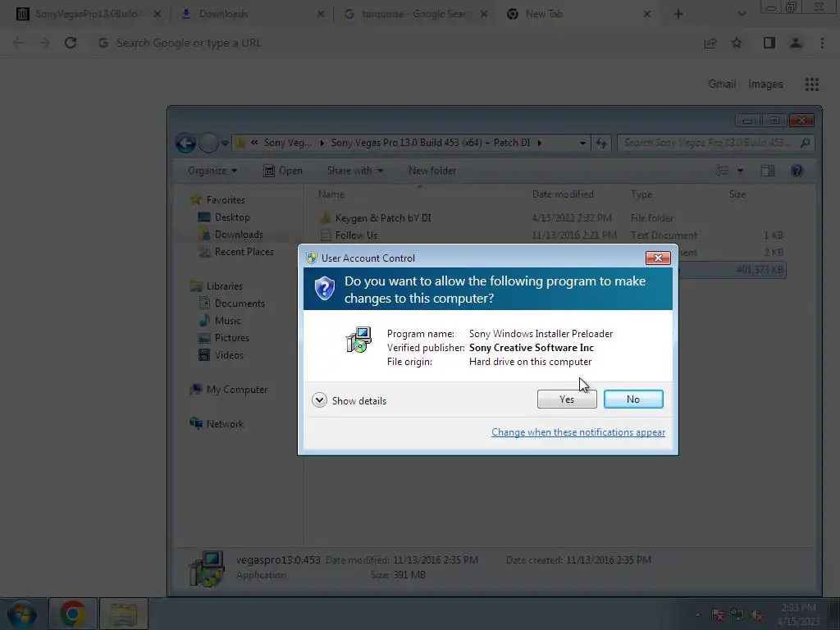The width and height of the screenshot is (840, 630).
Task: Open Images link on New Tab page
Action: [x=765, y=84]
